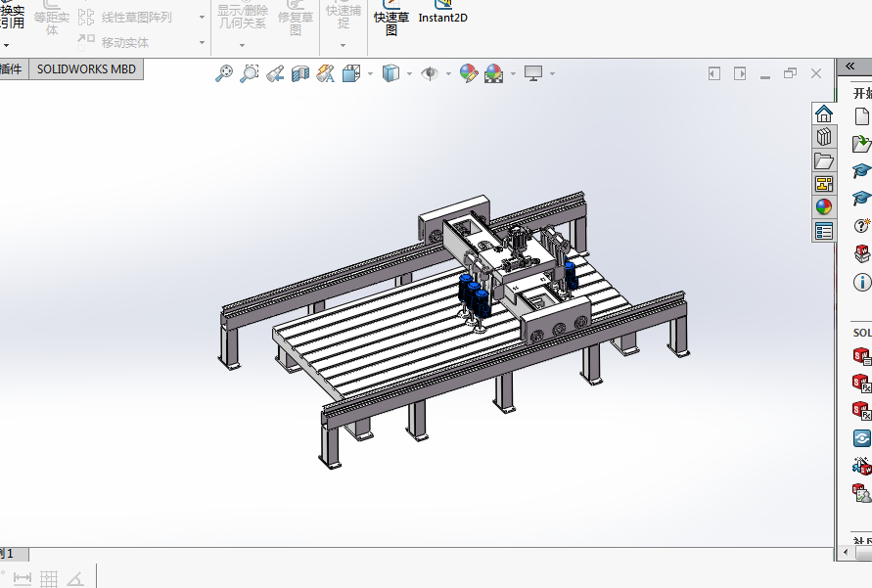Image resolution: width=872 pixels, height=588 pixels.
Task: Collapse task pane with double chevron
Action: (849, 67)
